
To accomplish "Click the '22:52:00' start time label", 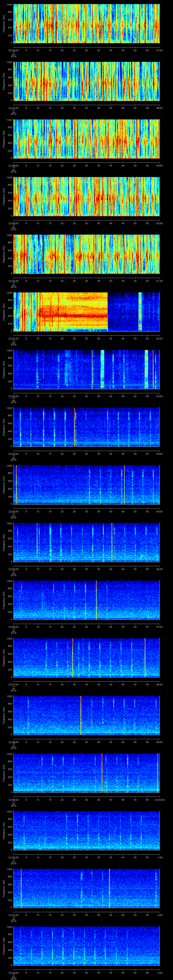I will click(14, 396).
